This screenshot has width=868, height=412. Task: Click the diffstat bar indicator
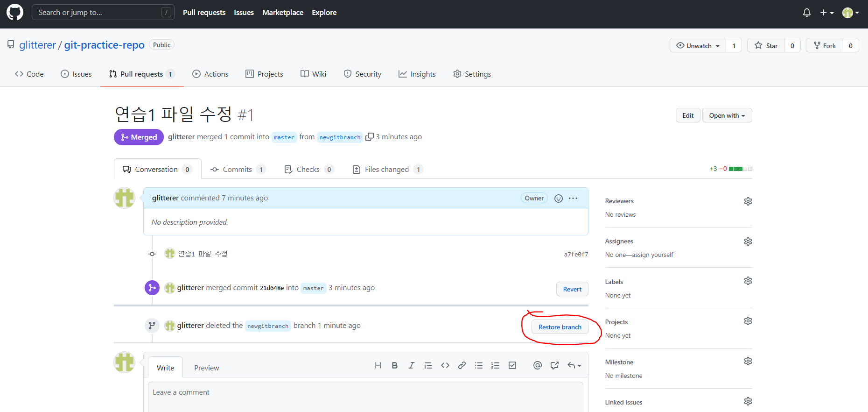pos(741,169)
